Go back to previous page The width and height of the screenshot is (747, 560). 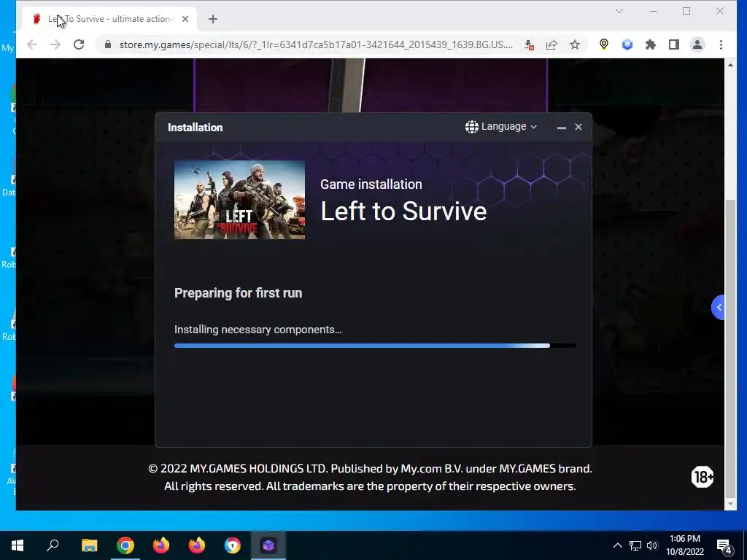(x=32, y=44)
